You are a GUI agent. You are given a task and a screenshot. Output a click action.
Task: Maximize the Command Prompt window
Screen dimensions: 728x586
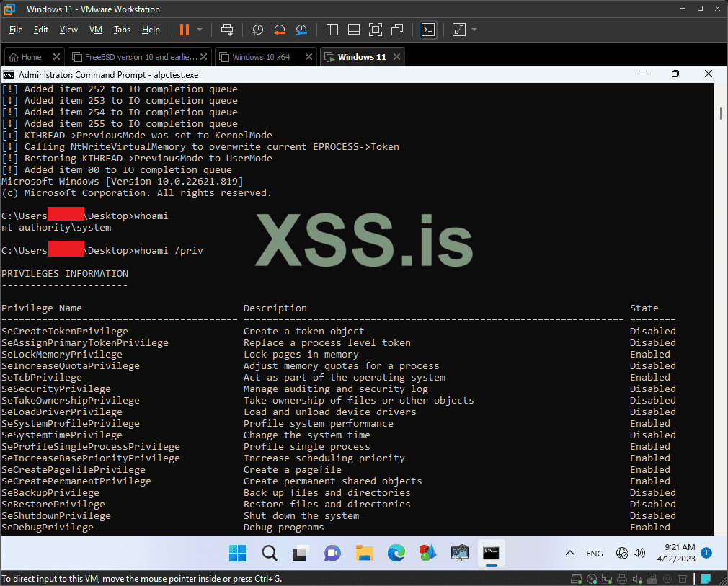click(675, 74)
